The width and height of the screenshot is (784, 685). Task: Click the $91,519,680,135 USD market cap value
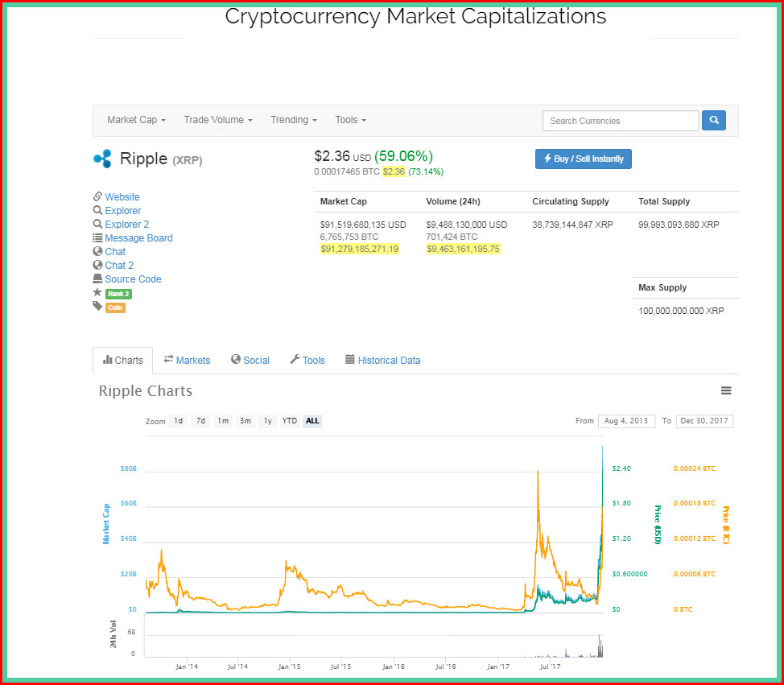pyautogui.click(x=363, y=225)
